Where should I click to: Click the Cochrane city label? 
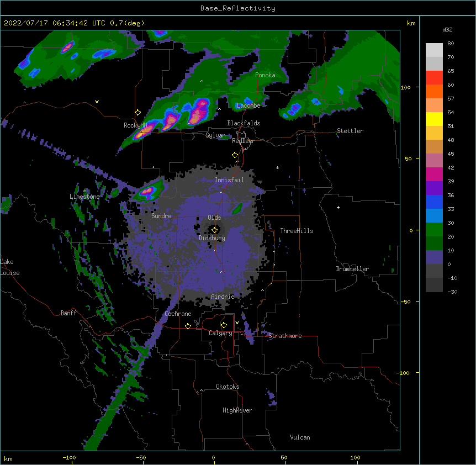[x=178, y=314]
